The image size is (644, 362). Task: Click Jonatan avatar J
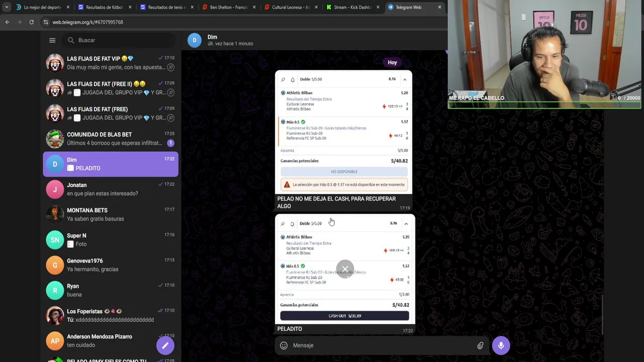[55, 189]
